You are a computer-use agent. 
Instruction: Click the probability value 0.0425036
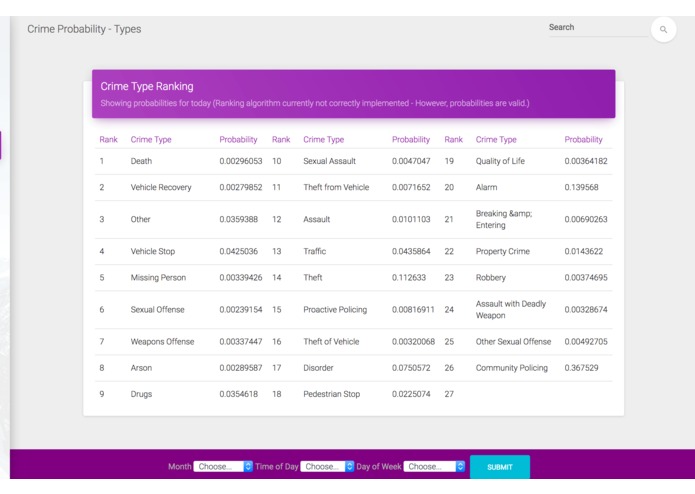(238, 251)
